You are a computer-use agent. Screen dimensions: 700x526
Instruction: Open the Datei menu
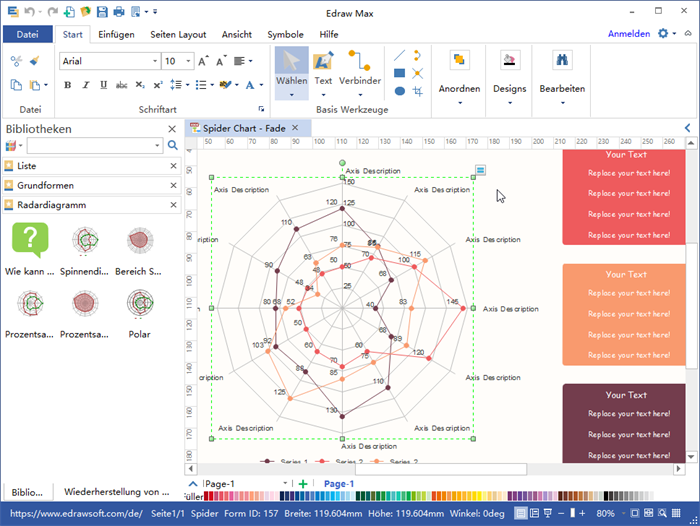click(x=28, y=34)
